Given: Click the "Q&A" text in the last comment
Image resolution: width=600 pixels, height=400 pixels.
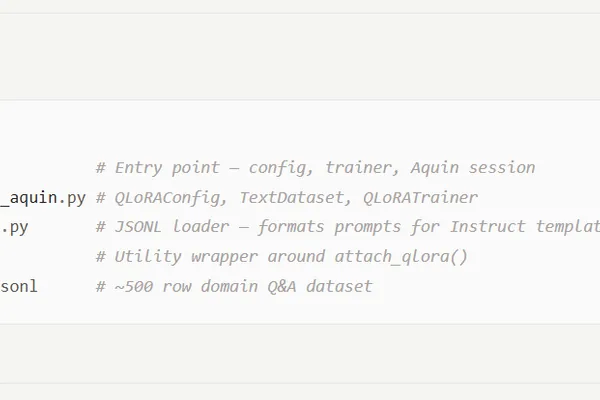Looking at the screenshot, I should click(282, 286).
